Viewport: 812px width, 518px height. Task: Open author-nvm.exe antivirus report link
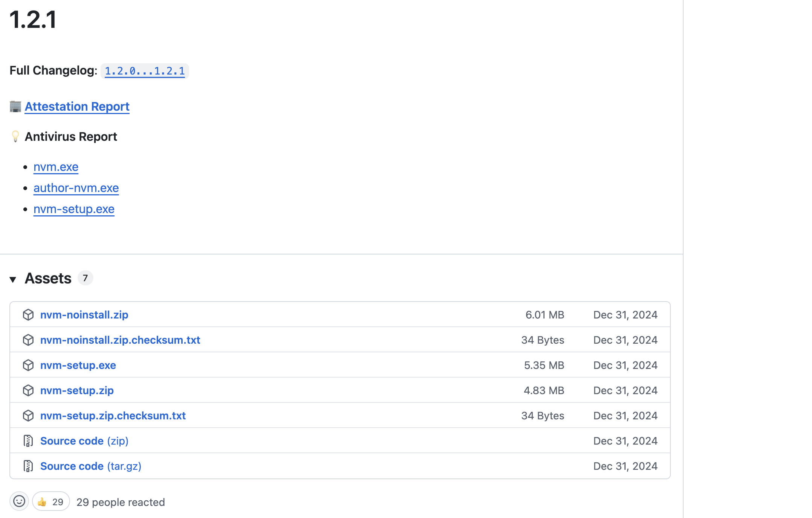tap(76, 188)
